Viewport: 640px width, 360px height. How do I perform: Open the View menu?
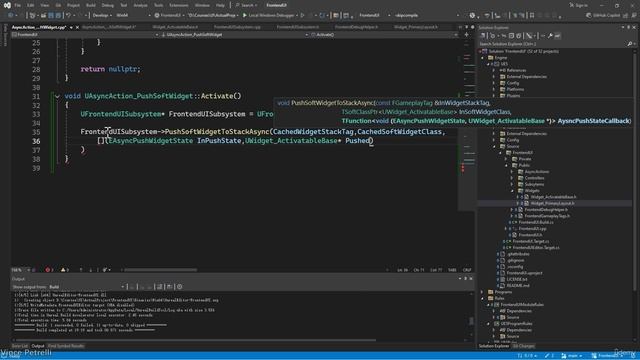point(44,5)
